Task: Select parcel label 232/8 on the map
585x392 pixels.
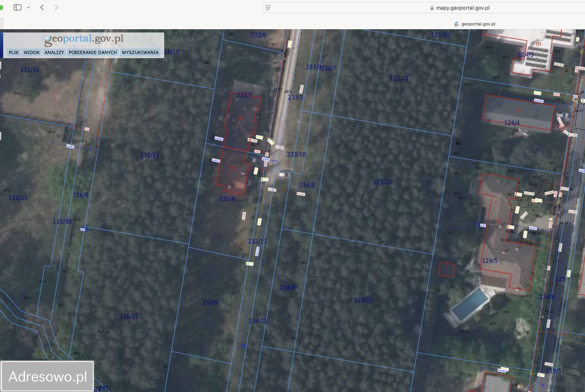Action: 227,199
